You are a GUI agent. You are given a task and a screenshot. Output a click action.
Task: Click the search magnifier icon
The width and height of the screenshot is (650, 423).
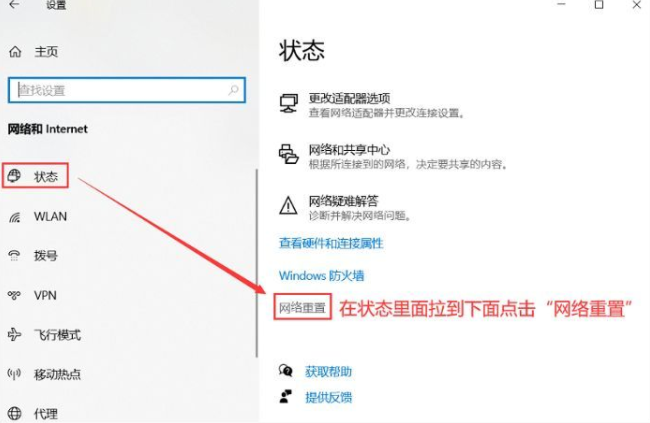[x=233, y=90]
